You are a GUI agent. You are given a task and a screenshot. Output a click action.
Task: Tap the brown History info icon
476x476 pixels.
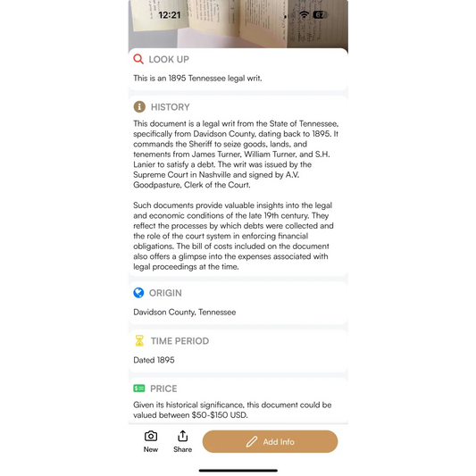(x=139, y=107)
